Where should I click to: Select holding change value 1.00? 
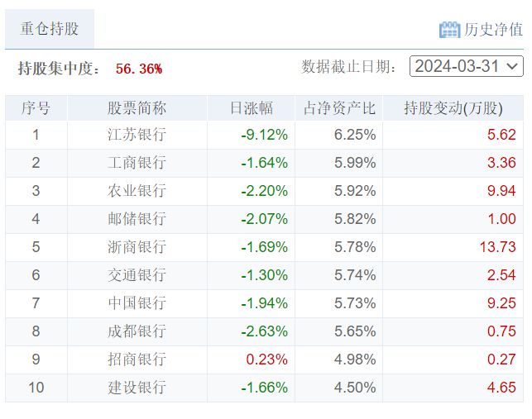[502, 219]
